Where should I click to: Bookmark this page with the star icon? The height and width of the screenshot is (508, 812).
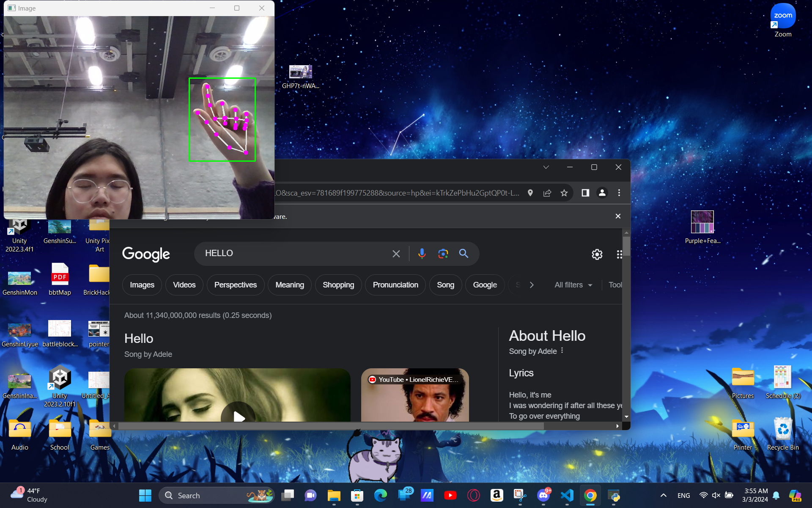tap(564, 193)
